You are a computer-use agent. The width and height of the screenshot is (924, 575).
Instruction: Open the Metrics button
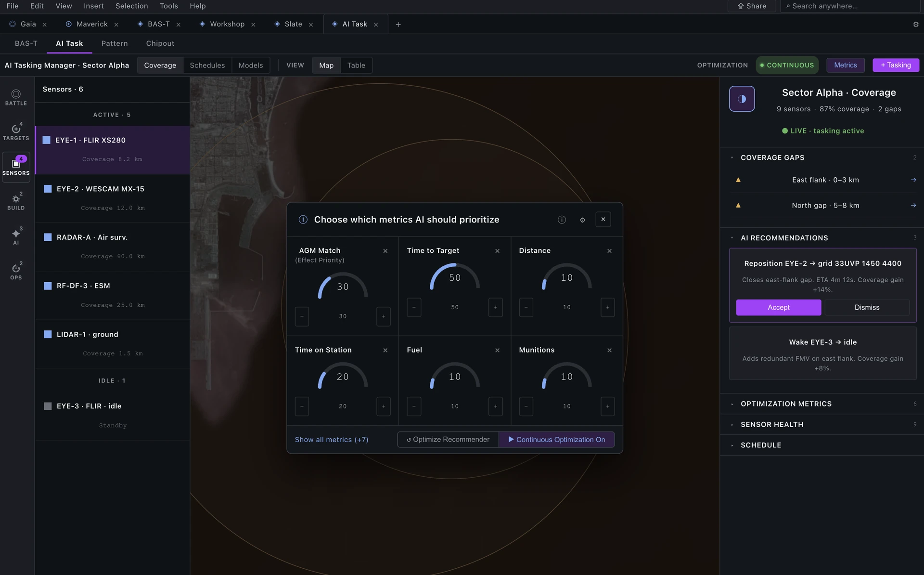tap(846, 65)
